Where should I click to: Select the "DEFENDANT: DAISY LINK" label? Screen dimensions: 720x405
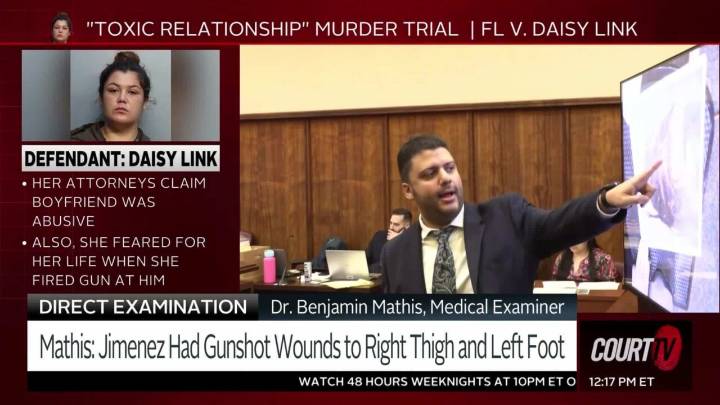click(x=121, y=159)
